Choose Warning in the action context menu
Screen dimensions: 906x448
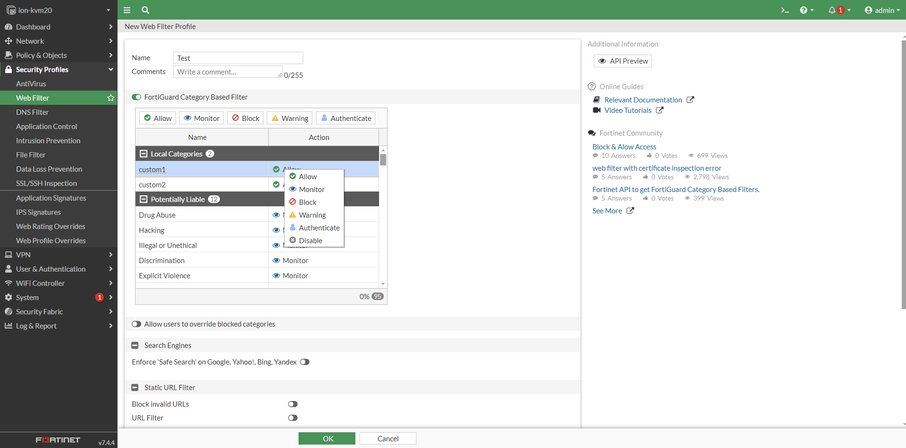314,214
